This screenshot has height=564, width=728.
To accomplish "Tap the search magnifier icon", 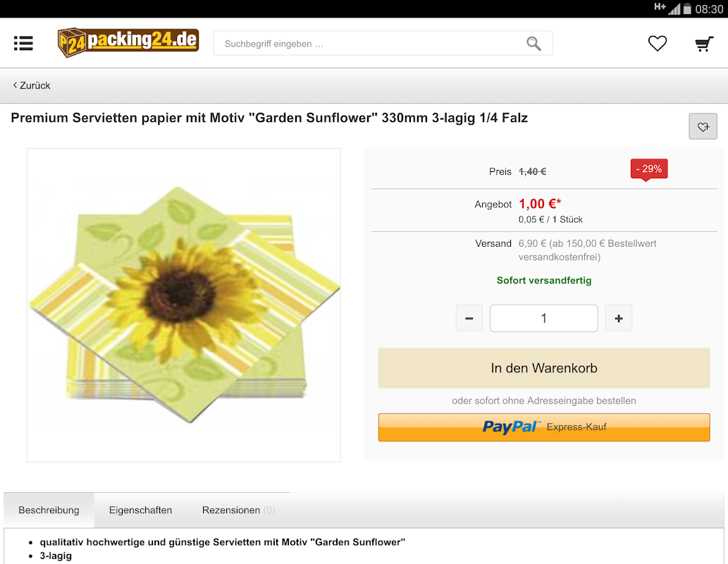I will [x=533, y=44].
